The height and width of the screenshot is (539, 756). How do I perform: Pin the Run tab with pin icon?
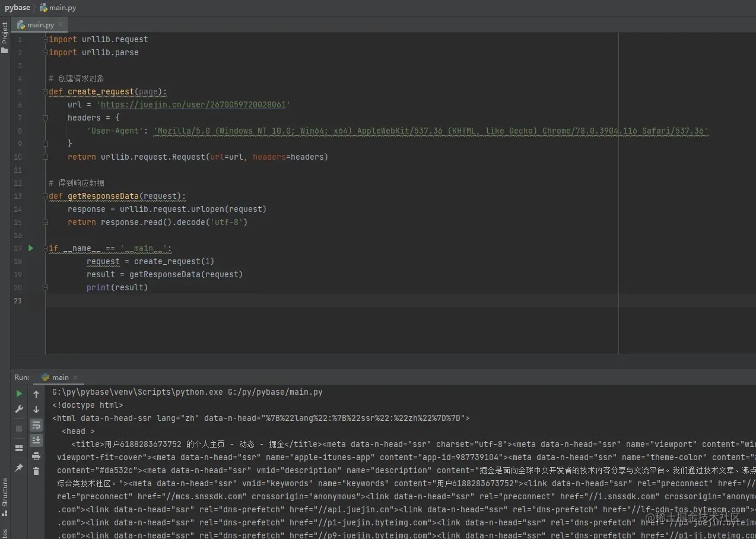point(19,468)
